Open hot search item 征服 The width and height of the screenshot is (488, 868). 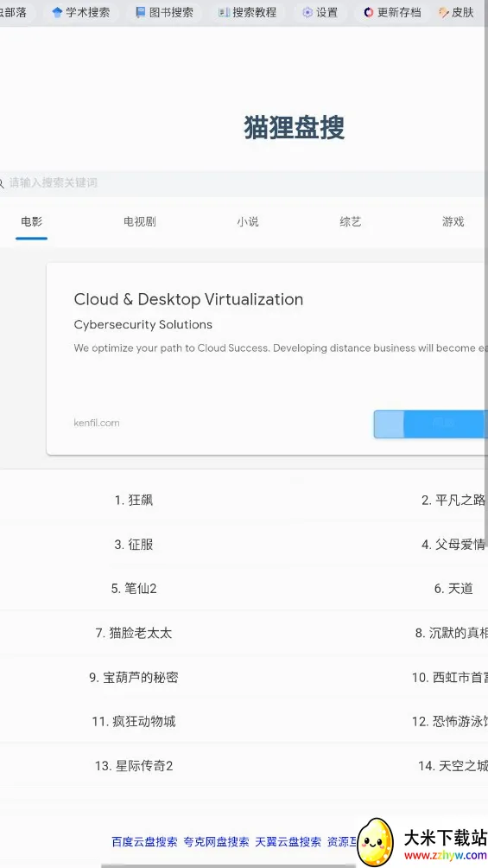click(x=134, y=544)
